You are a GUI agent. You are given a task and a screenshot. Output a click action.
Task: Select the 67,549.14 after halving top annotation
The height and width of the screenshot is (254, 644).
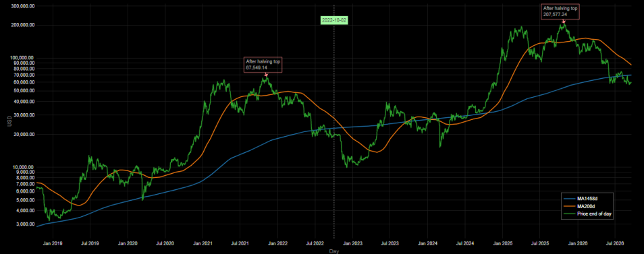263,65
